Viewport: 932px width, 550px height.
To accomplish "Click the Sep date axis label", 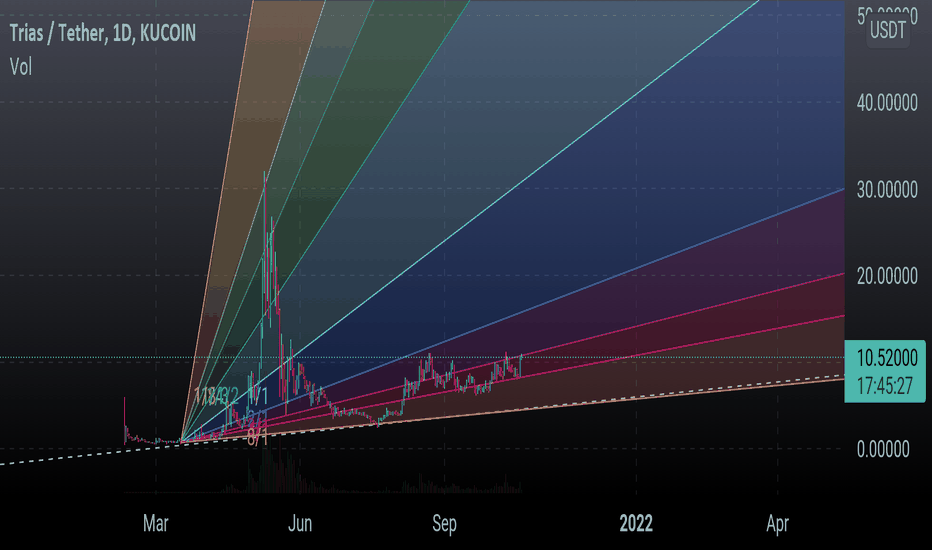I will click(445, 524).
